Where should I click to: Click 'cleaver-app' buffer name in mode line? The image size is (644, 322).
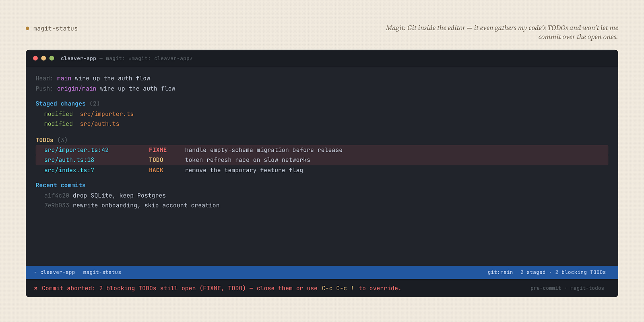point(58,272)
